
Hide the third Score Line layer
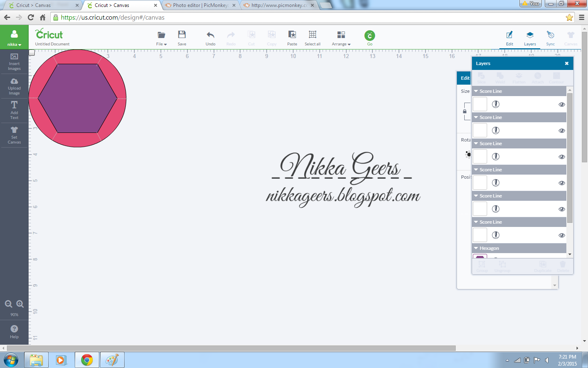pyautogui.click(x=562, y=157)
